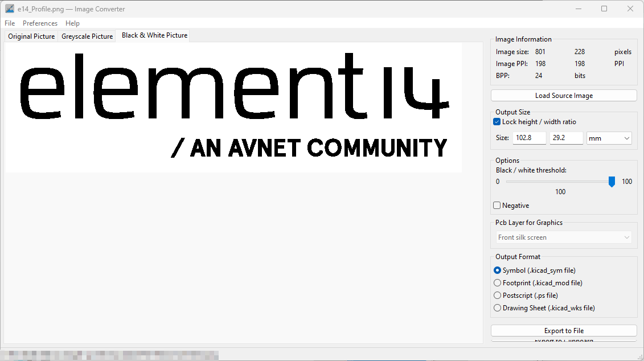Image resolution: width=644 pixels, height=361 pixels.
Task: Switch to the Greyscale Picture tab
Action: click(x=87, y=36)
